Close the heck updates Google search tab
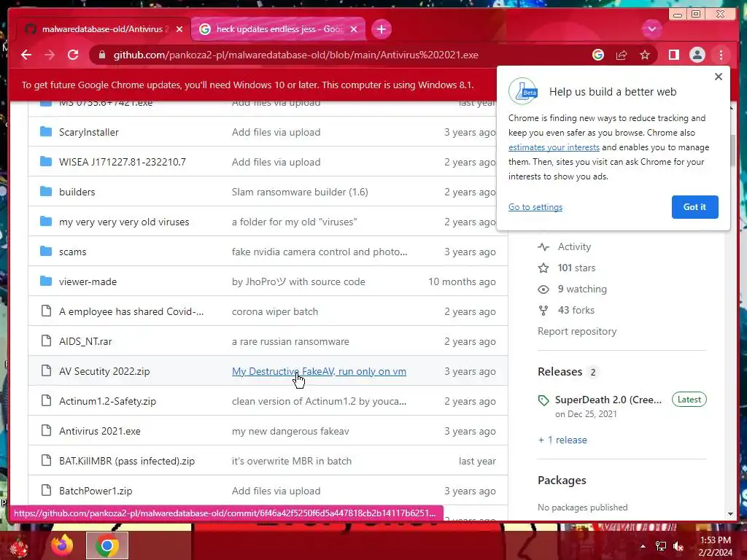 354,29
